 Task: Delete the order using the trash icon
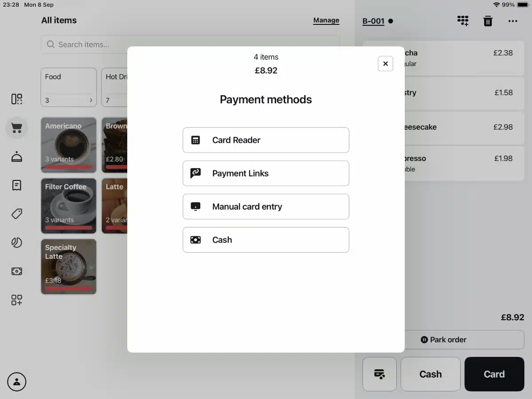[488, 21]
